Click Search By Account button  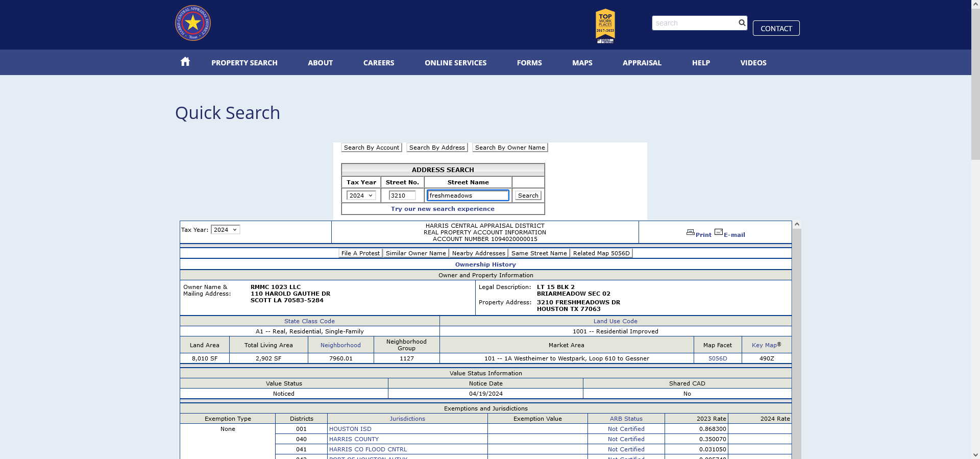click(372, 148)
